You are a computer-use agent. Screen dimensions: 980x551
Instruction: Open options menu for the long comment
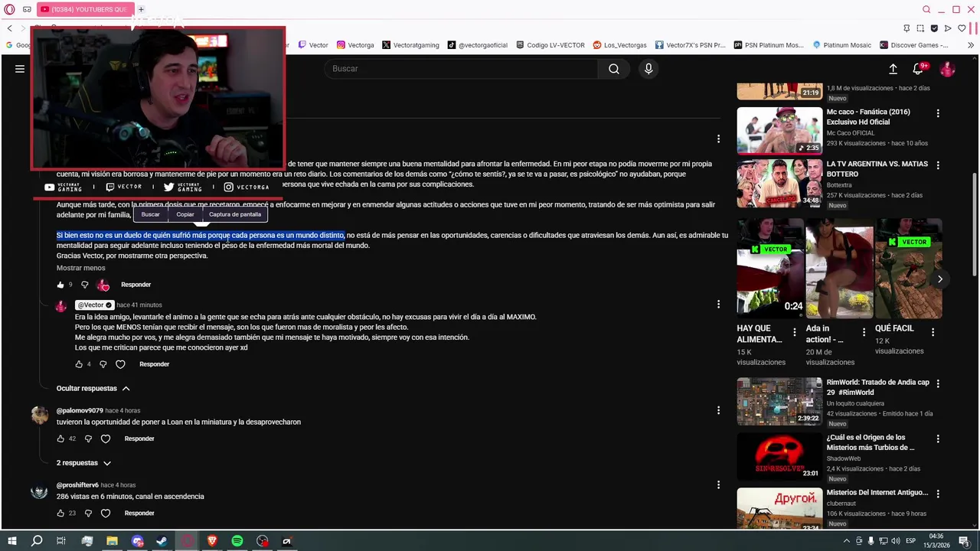718,139
